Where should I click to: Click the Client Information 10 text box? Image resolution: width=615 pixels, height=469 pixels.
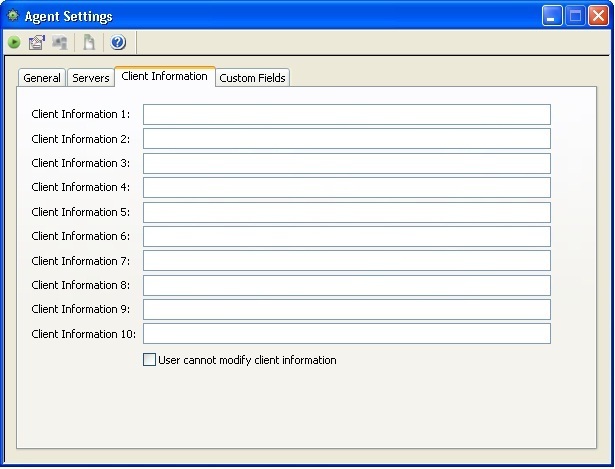[347, 334]
